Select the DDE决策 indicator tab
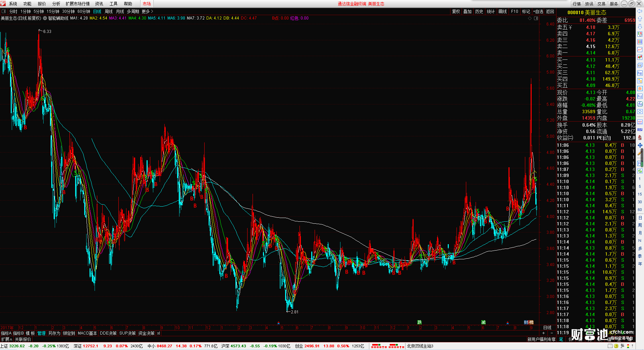The width and height of the screenshot is (644, 350). pos(108,333)
